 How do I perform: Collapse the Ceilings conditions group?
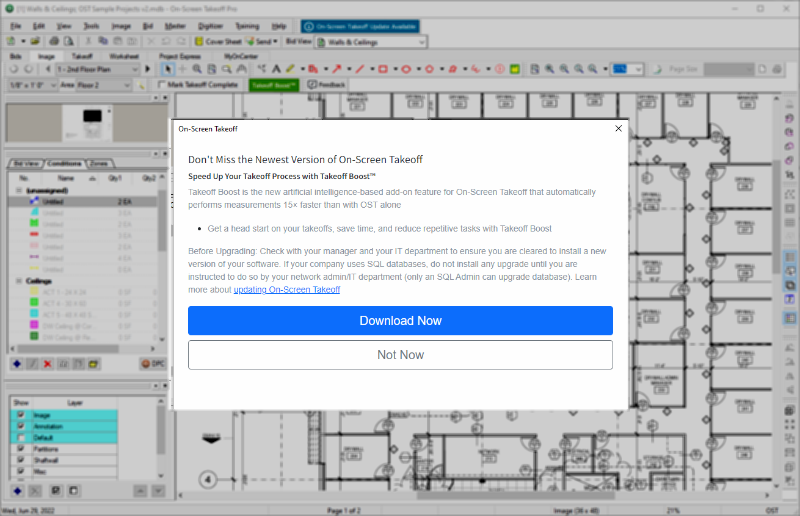click(x=19, y=281)
